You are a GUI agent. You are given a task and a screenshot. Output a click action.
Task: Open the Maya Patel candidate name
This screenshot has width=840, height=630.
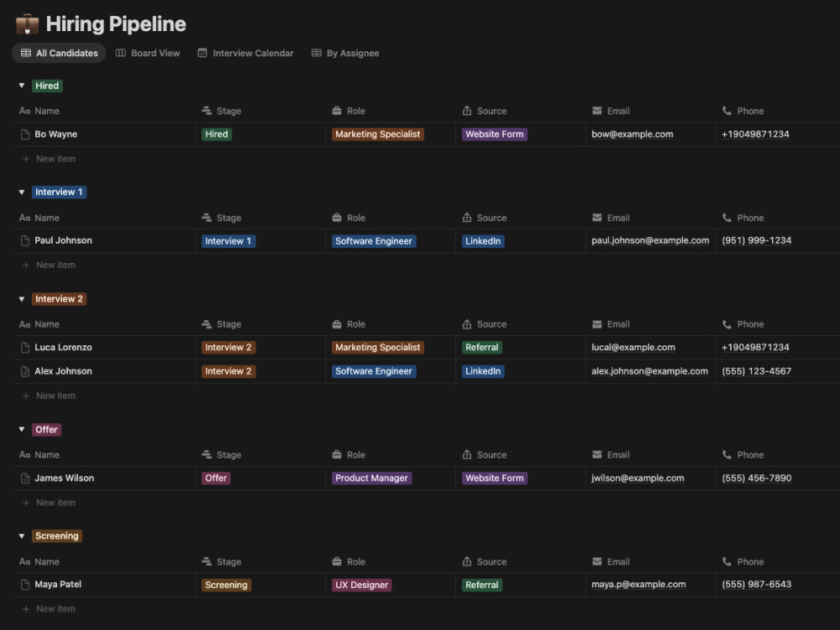pos(58,585)
